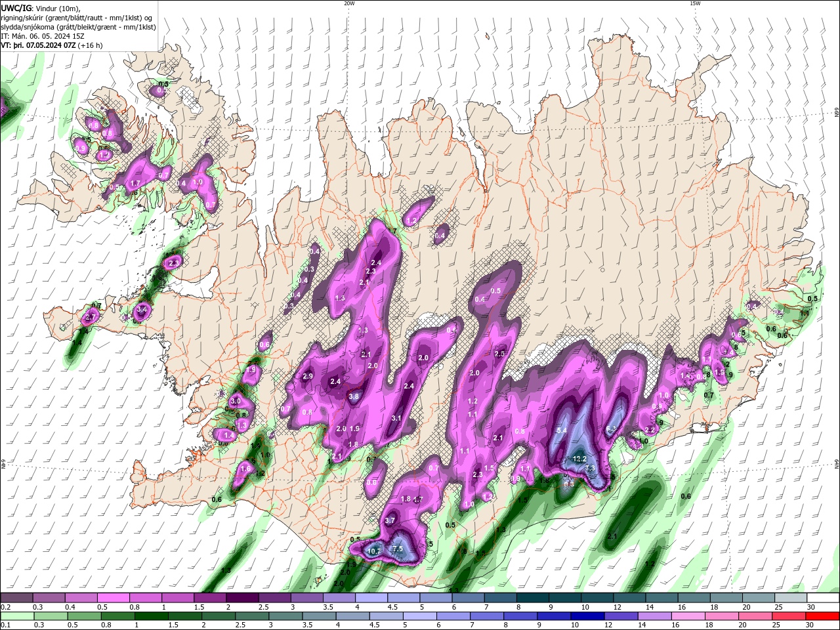This screenshot has height=630, width=840.
Task: Click the 12.2 precipitation value on the map
Action: pos(579,459)
